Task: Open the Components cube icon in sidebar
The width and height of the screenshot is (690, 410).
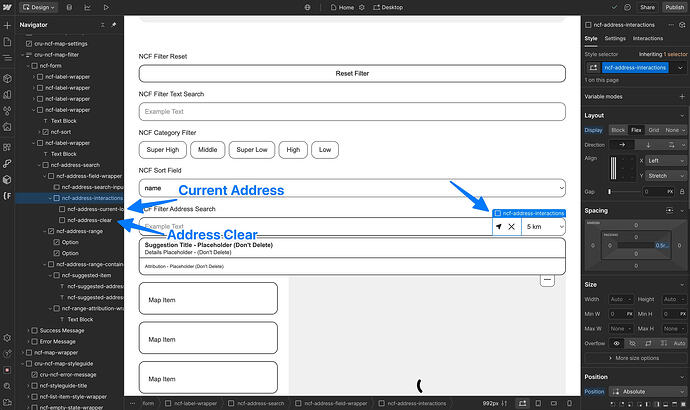Action: click(7, 79)
